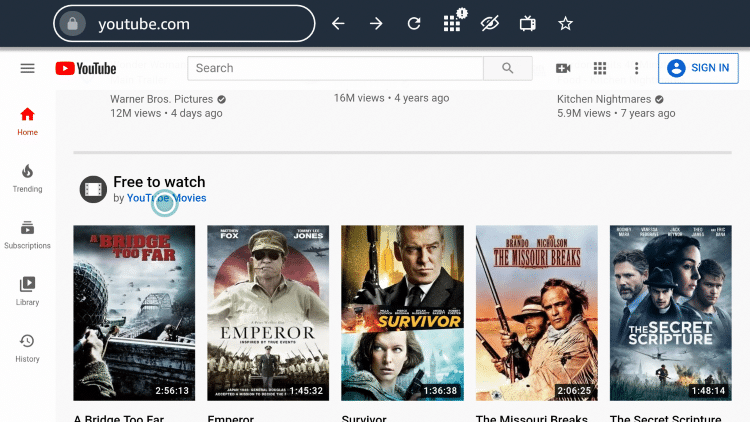
Task: Click the YouTube logo
Action: tap(86, 68)
